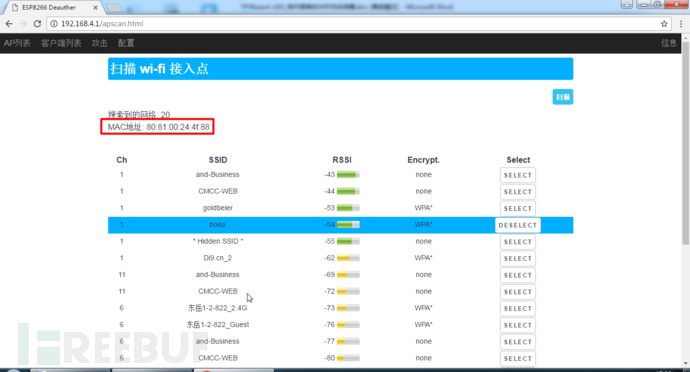Click the blue 扫描 scan button
This screenshot has height=372, width=690.
(563, 97)
